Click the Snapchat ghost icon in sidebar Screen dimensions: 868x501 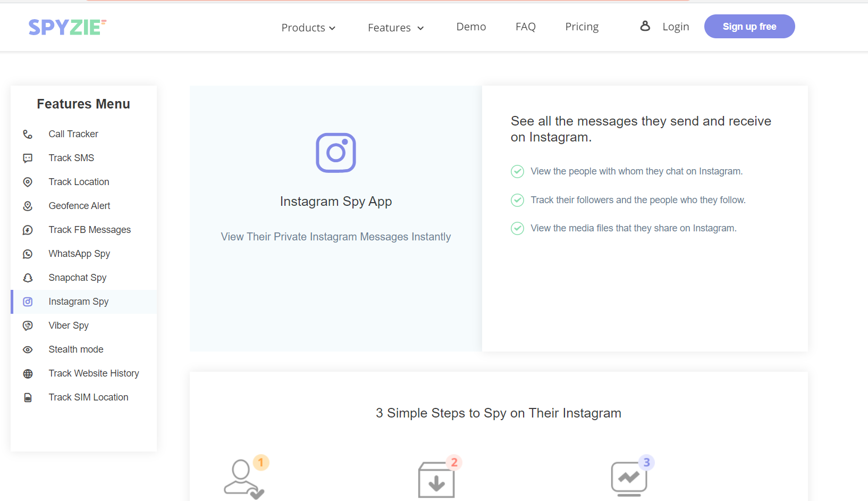[x=28, y=278]
